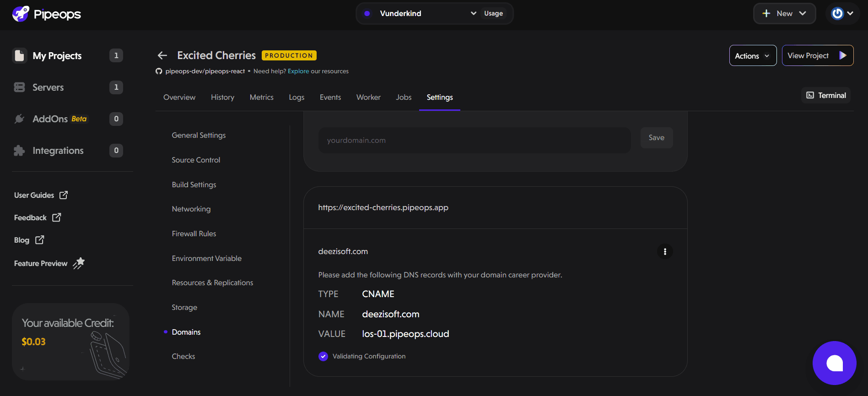Open three-dot menu for deezisoft.com

click(x=665, y=251)
